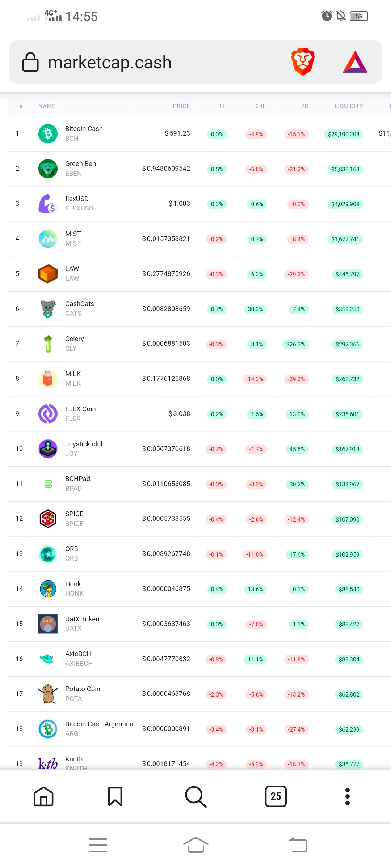
Task: Tap the search magnifier icon
Action: pos(195,796)
